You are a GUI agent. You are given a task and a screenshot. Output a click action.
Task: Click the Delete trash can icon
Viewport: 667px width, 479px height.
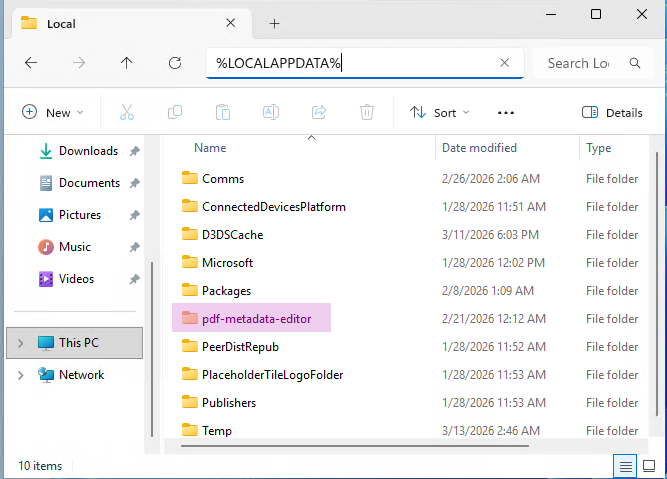click(367, 113)
